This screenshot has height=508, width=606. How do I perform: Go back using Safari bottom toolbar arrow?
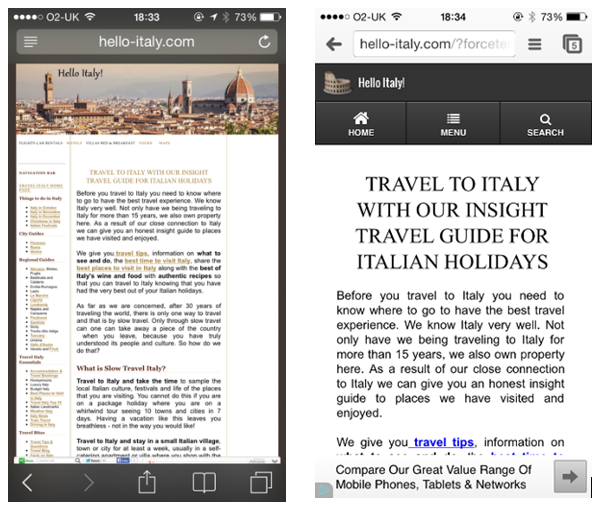[x=27, y=482]
